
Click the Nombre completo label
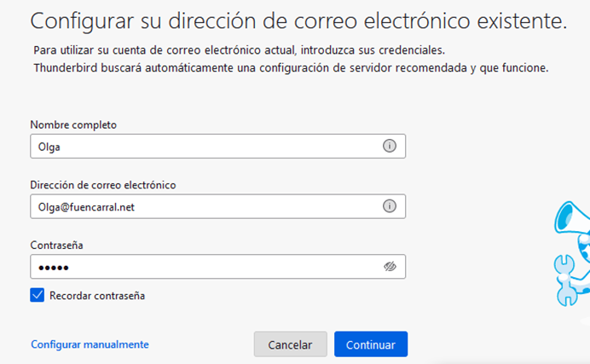pyautogui.click(x=73, y=124)
